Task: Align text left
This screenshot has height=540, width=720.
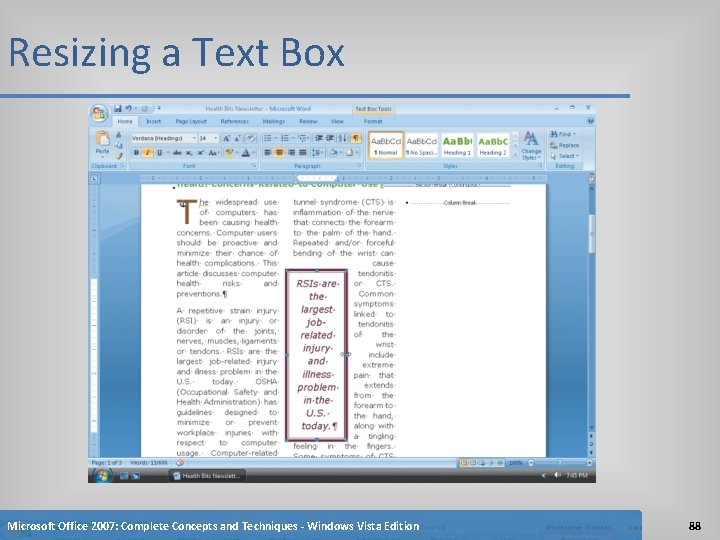Action: [x=268, y=152]
